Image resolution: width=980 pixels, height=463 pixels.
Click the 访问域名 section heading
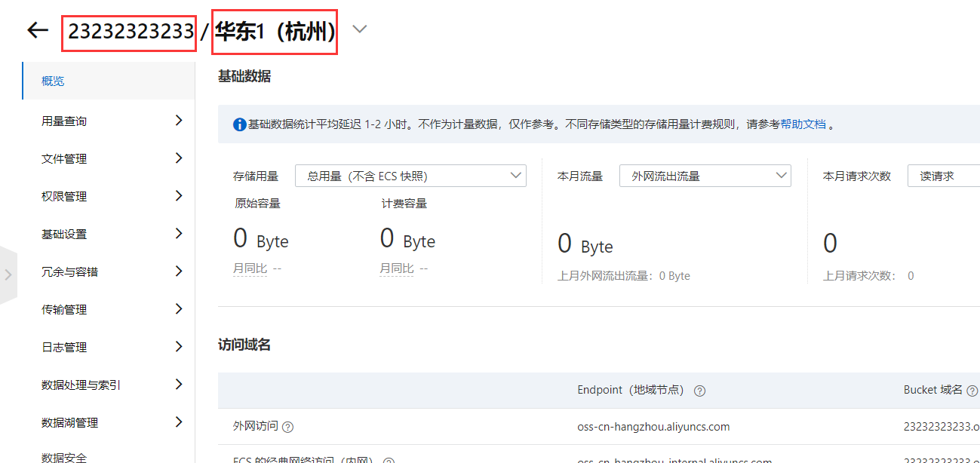pos(244,345)
